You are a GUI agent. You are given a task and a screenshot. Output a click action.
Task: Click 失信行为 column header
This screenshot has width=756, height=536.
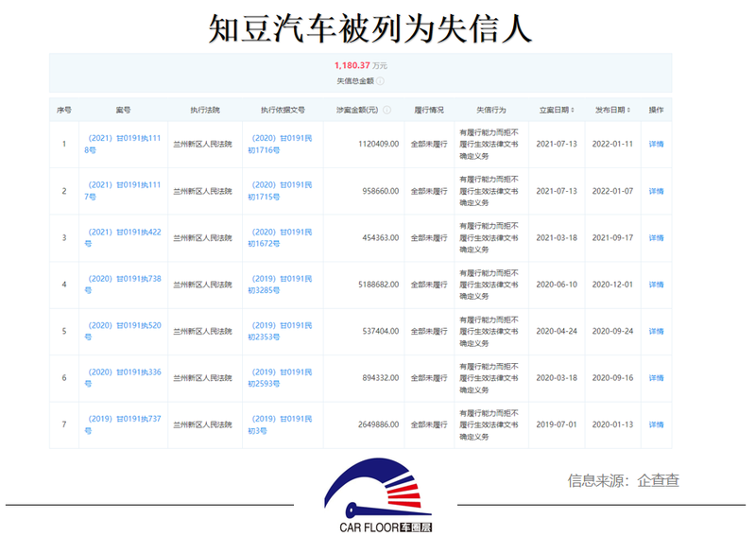click(x=491, y=110)
